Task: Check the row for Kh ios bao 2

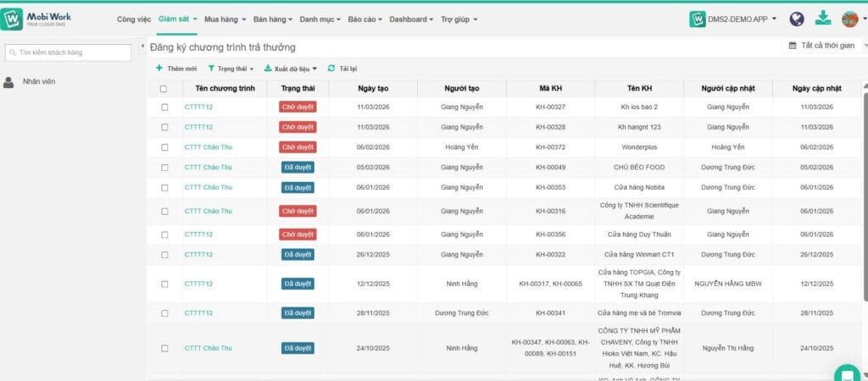Action: (164, 107)
